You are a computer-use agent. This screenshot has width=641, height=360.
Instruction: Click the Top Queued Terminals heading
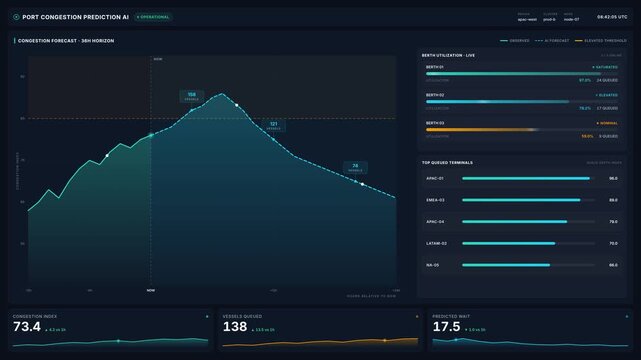(x=447, y=163)
